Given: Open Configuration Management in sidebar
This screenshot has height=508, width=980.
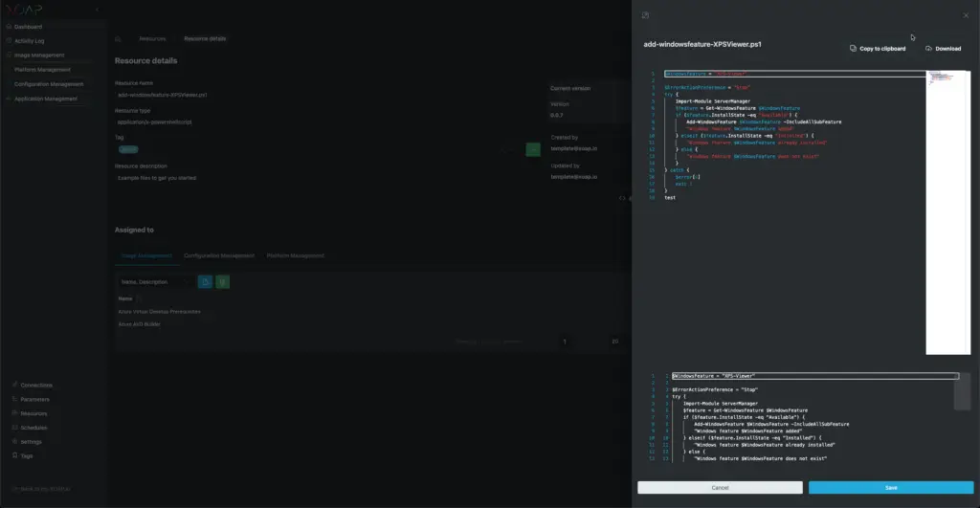Looking at the screenshot, I should (49, 84).
